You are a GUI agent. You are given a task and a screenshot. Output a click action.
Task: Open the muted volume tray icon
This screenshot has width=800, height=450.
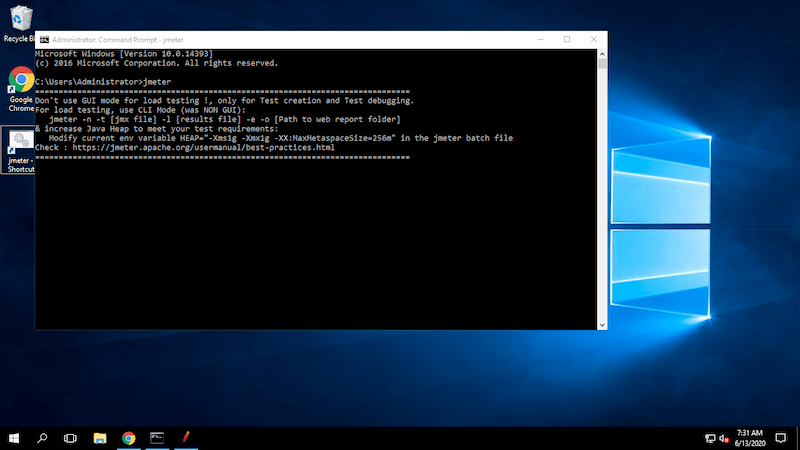(x=723, y=438)
